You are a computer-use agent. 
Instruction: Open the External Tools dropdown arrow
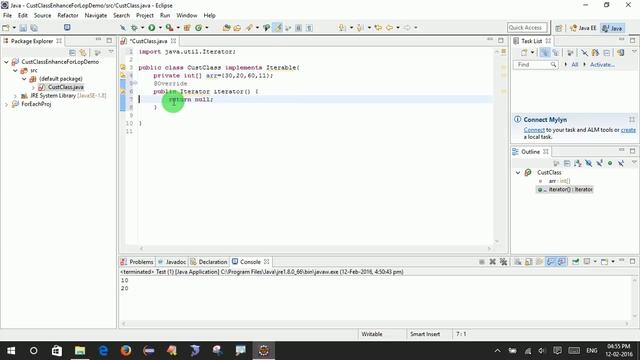(x=178, y=28)
